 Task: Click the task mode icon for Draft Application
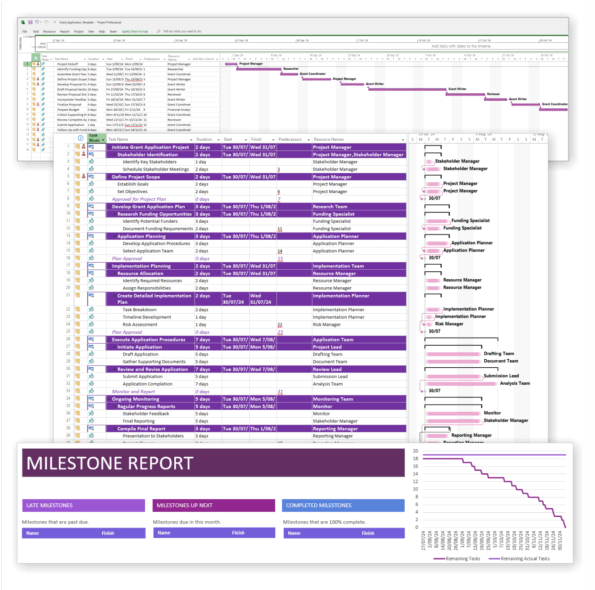(x=91, y=354)
